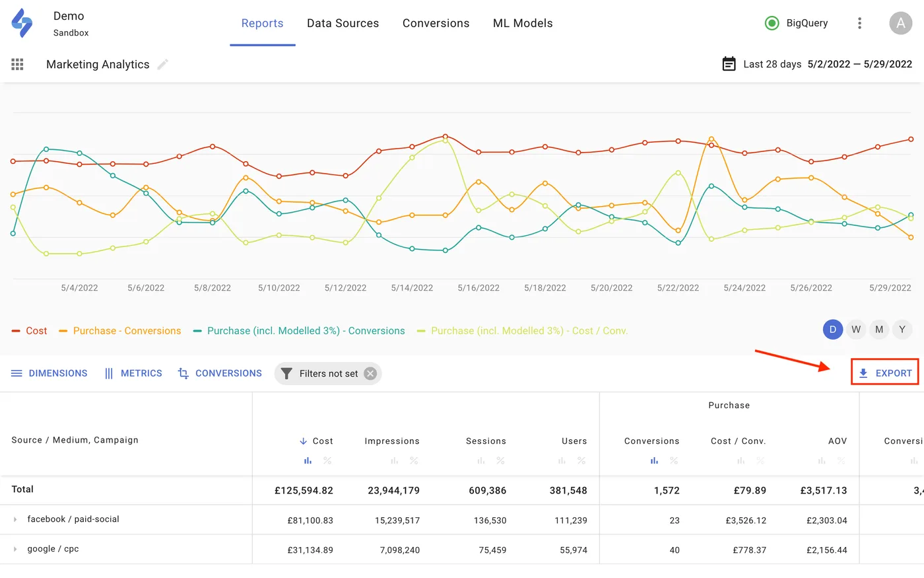Image resolution: width=924 pixels, height=578 pixels.
Task: Click the download icon inside the Export button
Action: click(x=863, y=373)
